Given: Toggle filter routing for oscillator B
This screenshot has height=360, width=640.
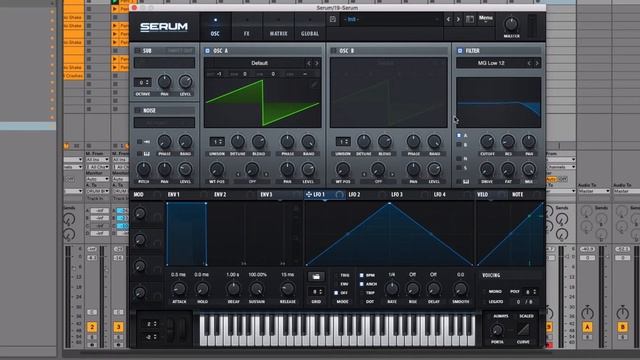Looking at the screenshot, I should coord(459,144).
